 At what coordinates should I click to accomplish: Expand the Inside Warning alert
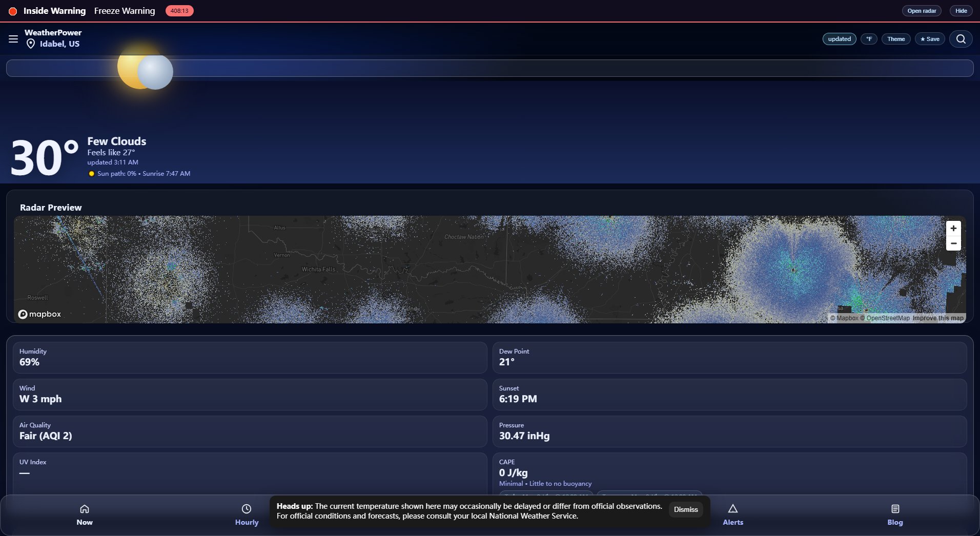click(54, 10)
